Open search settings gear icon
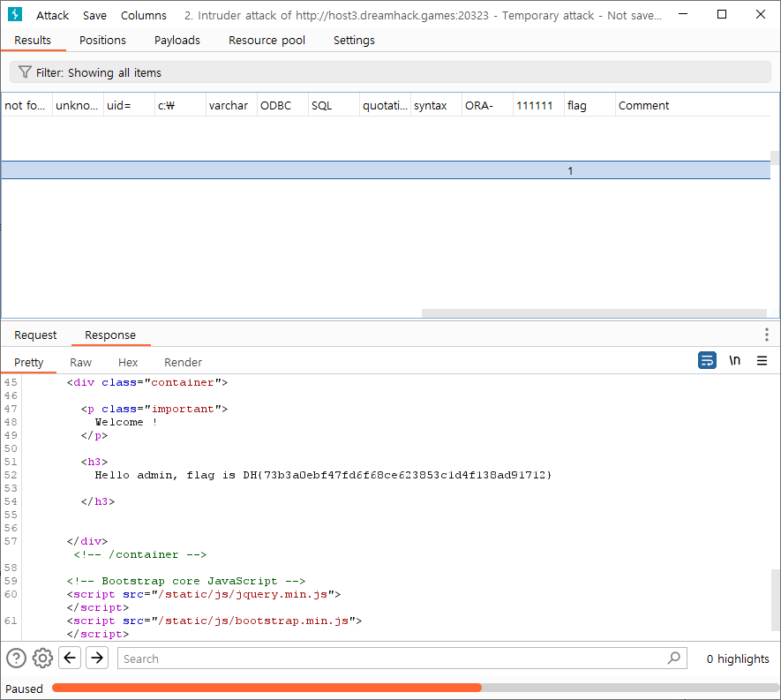The width and height of the screenshot is (781, 700). [42, 658]
